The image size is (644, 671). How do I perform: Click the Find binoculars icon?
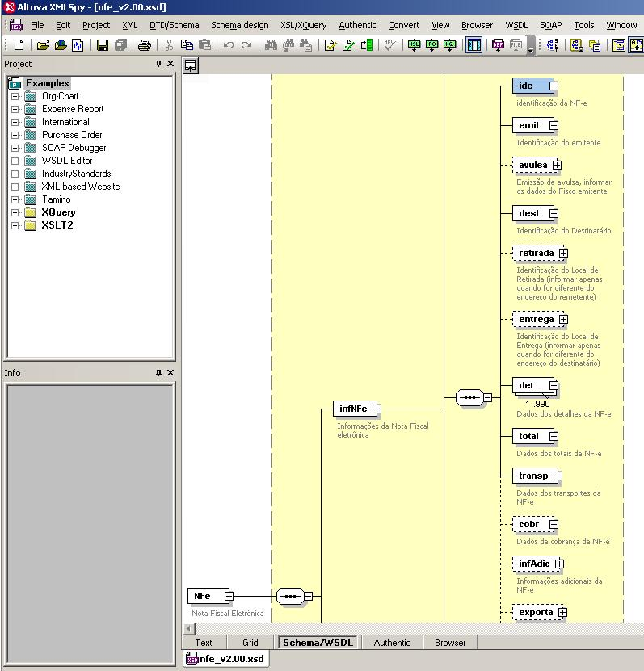pyautogui.click(x=271, y=46)
